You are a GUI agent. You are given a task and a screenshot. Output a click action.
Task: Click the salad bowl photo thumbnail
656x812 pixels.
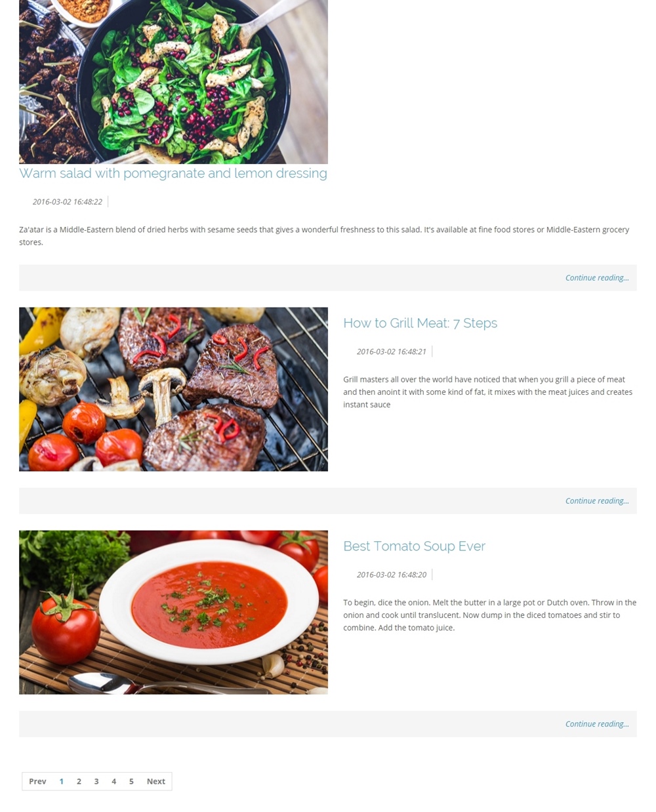173,81
